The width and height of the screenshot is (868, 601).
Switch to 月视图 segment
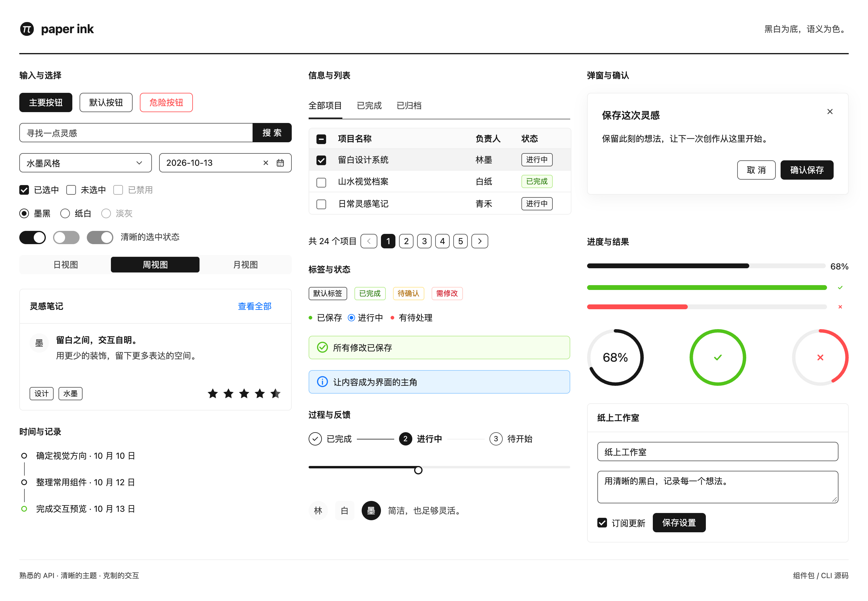tap(246, 265)
